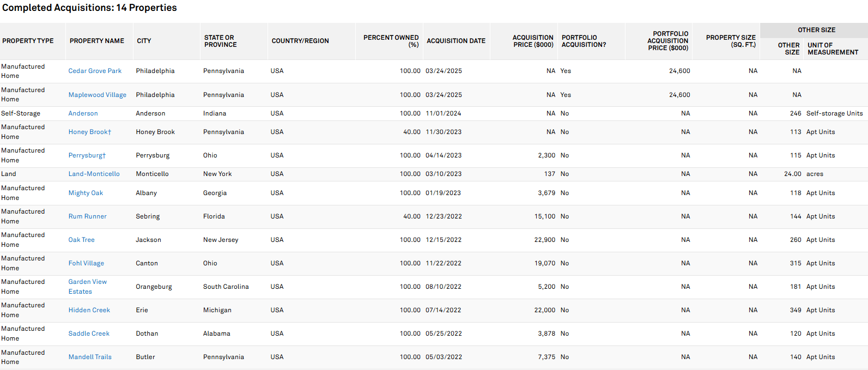Open the Maplewood Village property link
Image resolution: width=868 pixels, height=370 pixels.
(x=98, y=95)
